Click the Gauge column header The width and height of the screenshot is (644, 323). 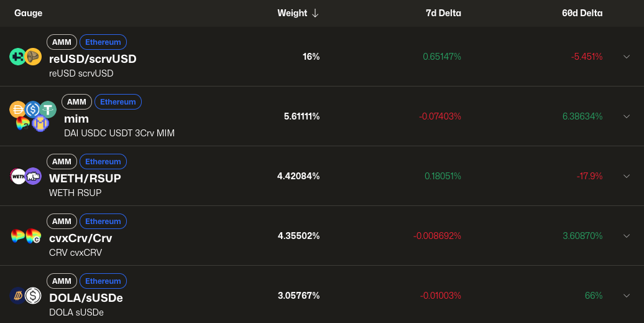28,13
